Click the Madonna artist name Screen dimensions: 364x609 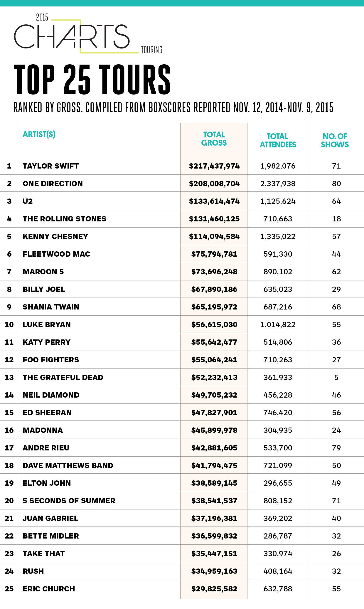[x=43, y=430]
